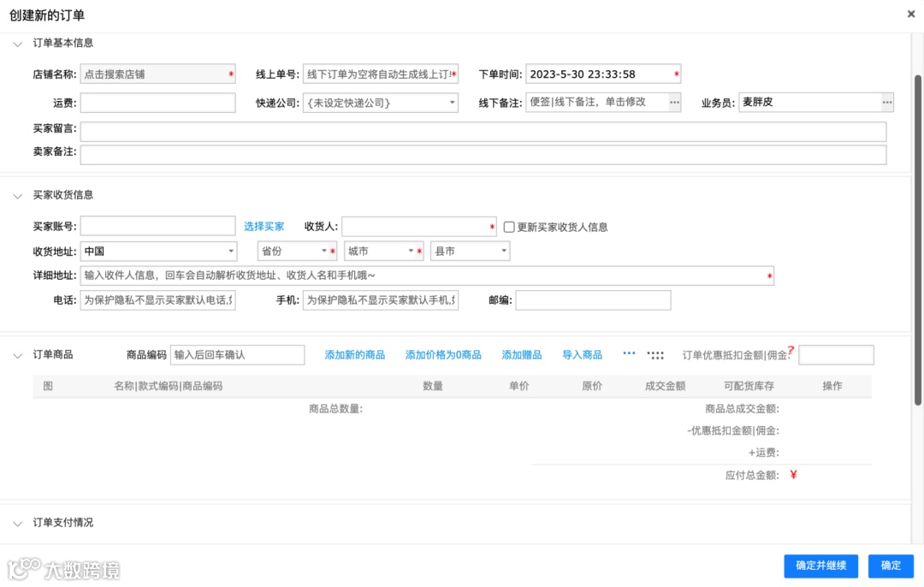Click the 确定并继续 button

coord(820,566)
